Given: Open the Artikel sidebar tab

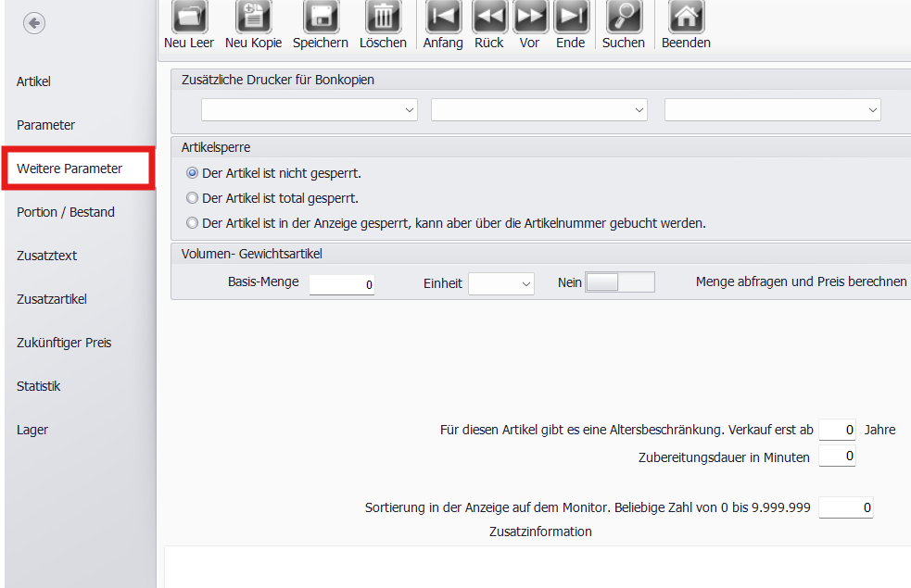Looking at the screenshot, I should coord(33,81).
